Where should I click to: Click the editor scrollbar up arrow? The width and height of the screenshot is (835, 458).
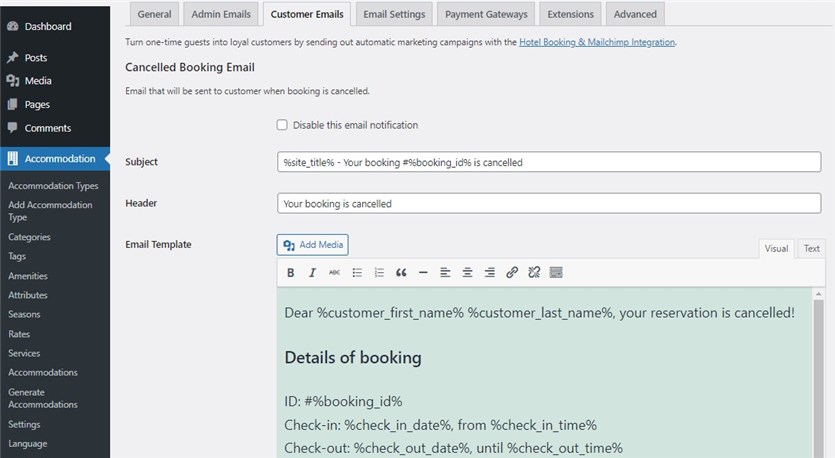click(819, 294)
